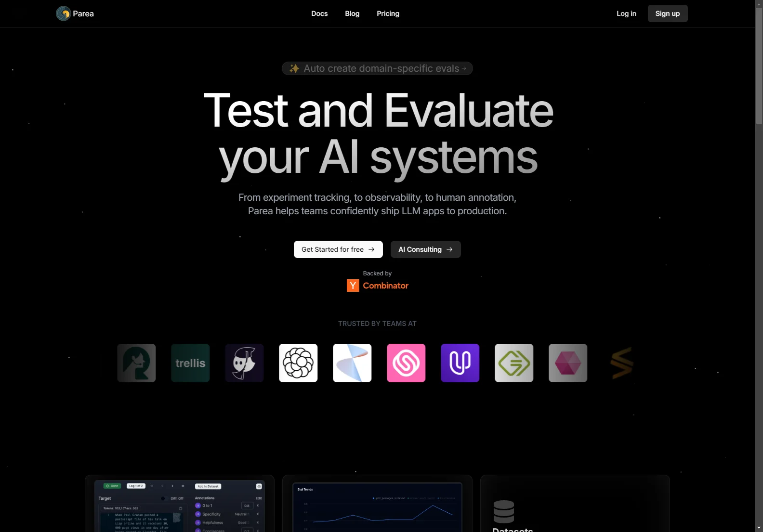Remove the Helpfulness annotation with X

click(x=258, y=522)
